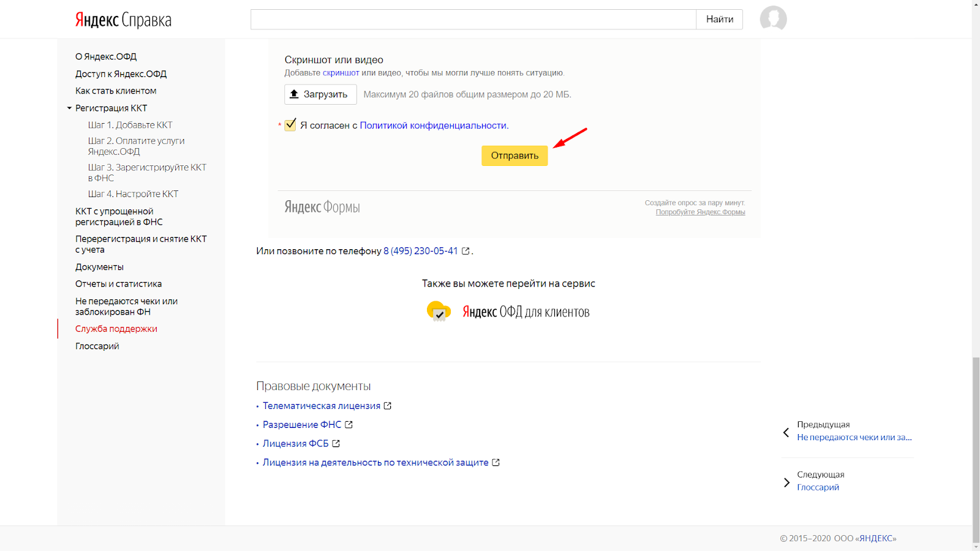The image size is (980, 551).
Task: Click the next page chevron arrow
Action: point(786,482)
